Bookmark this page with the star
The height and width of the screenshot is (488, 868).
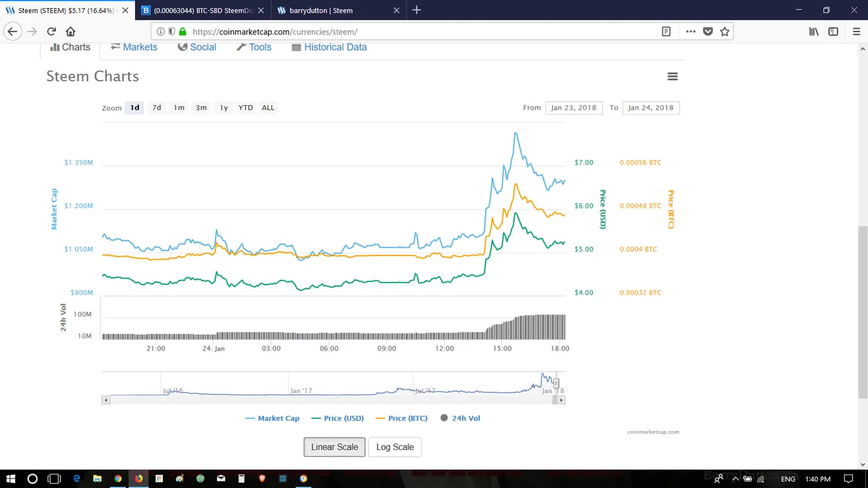[x=724, y=31]
